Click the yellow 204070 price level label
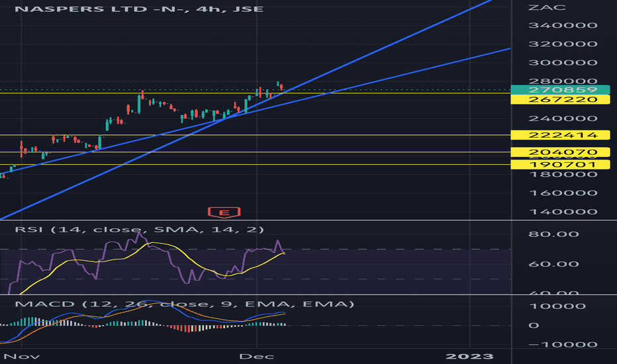Viewport: 617px width, 364px height. 560,152
